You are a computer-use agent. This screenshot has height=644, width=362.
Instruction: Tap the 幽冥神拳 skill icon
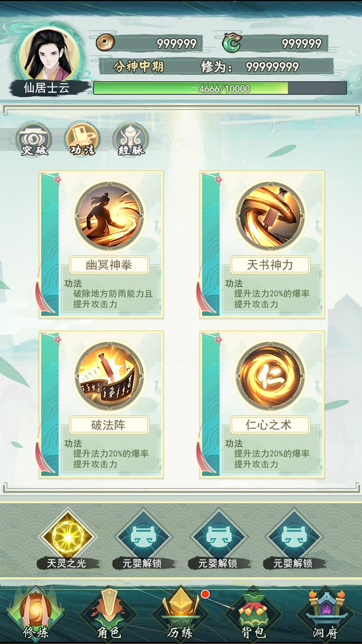(109, 216)
